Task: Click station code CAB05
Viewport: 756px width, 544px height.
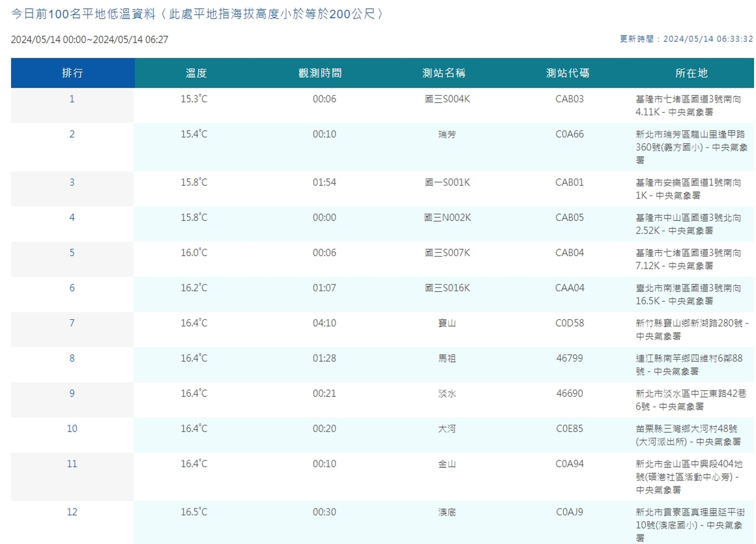Action: point(569,218)
